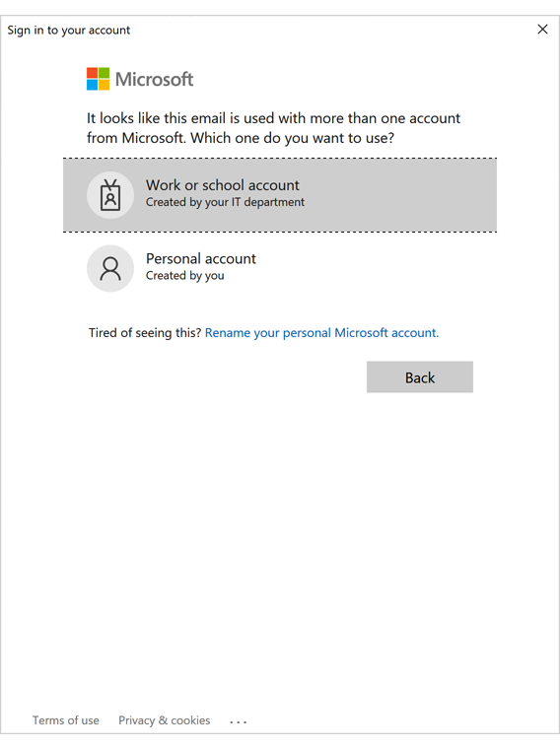Image resolution: width=560 pixels, height=749 pixels.
Task: Open Rename your personal Microsoft account link
Action: tap(321, 332)
